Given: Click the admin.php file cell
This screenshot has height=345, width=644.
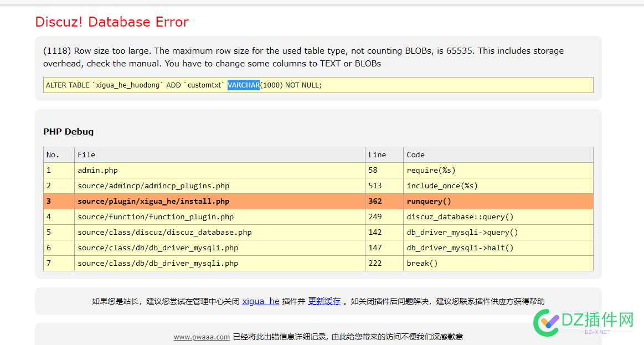Looking at the screenshot, I should [220, 170].
